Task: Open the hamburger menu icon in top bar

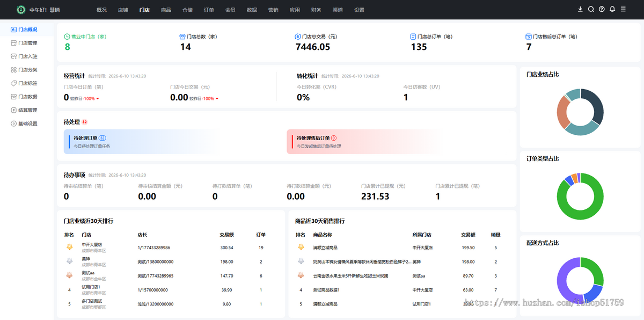Action: (623, 9)
